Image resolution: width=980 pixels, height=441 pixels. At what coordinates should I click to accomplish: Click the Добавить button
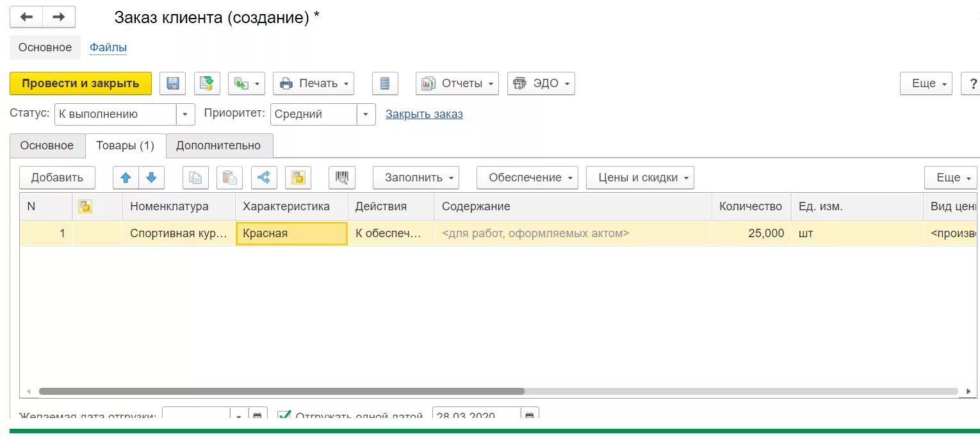(x=57, y=178)
